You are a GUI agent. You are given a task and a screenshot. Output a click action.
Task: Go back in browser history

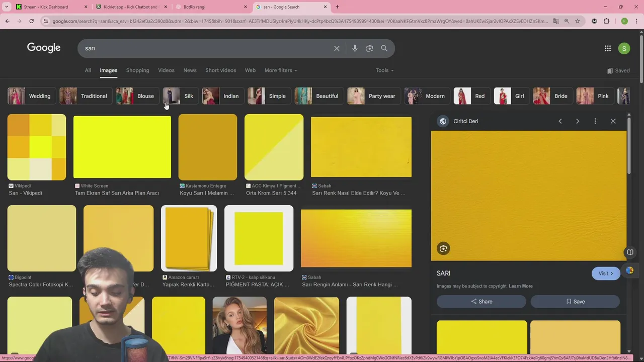8,21
